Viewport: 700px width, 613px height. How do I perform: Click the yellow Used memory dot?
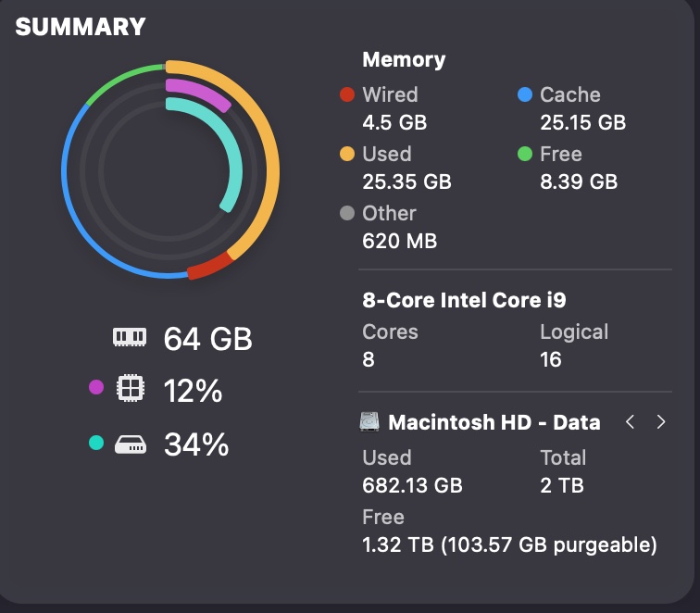click(x=347, y=154)
